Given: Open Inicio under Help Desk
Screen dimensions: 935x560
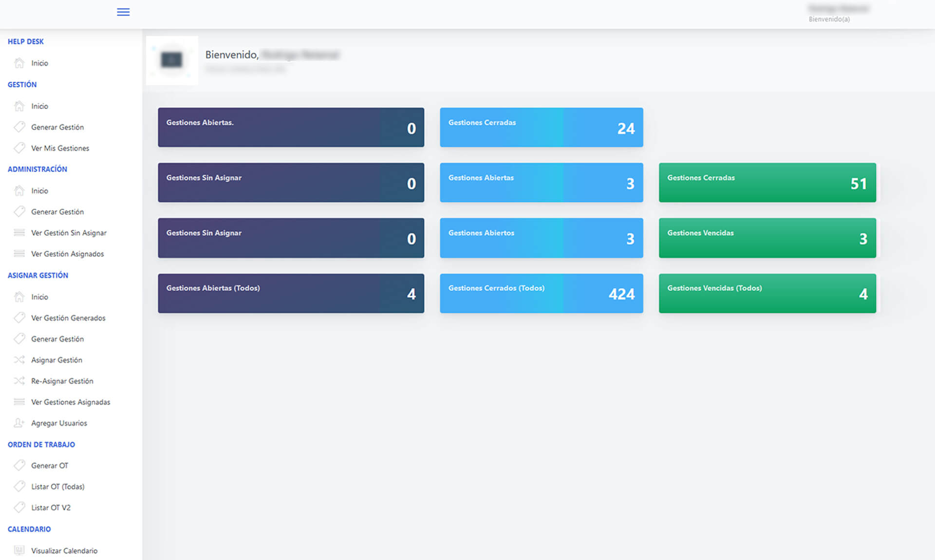Looking at the screenshot, I should (39, 63).
